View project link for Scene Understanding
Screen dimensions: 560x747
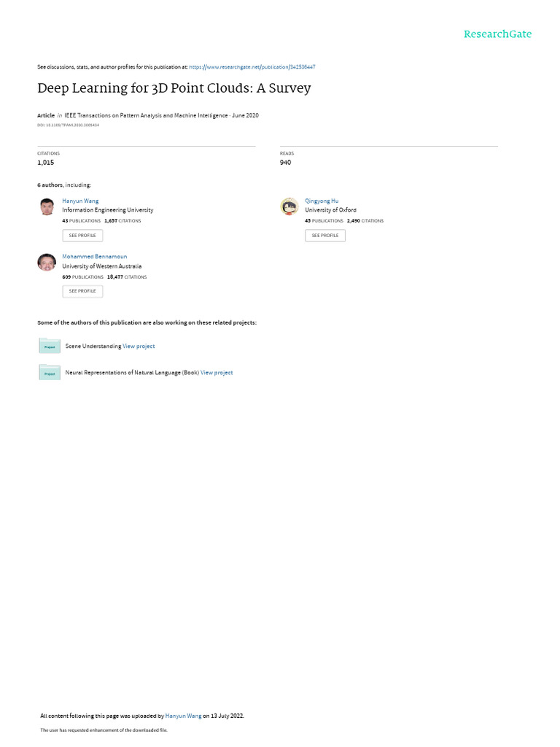[139, 347]
